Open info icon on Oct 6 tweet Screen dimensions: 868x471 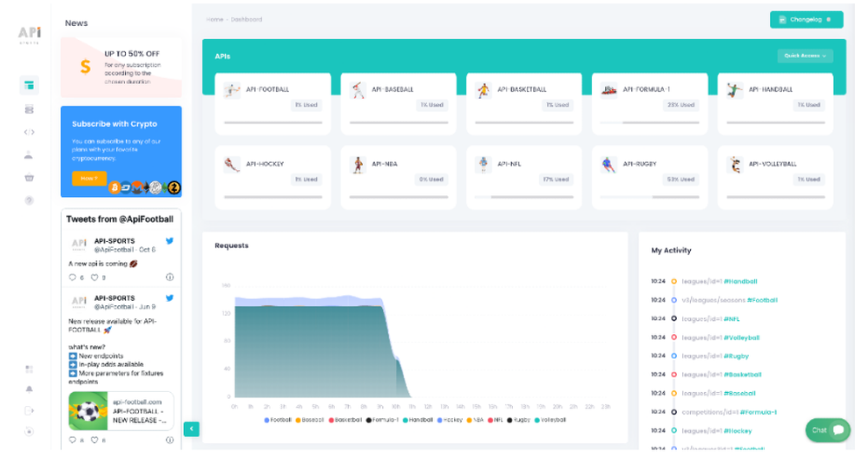click(x=170, y=278)
